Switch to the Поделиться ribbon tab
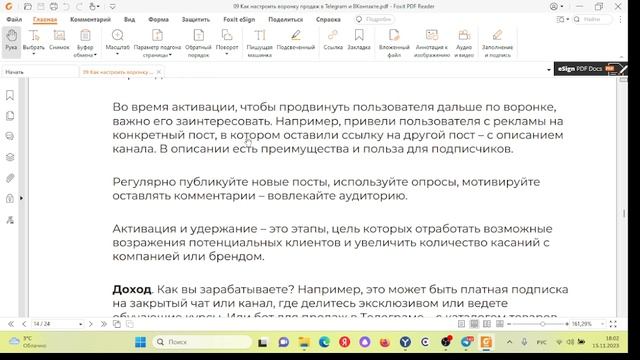This screenshot has height=360, width=640. click(x=285, y=19)
